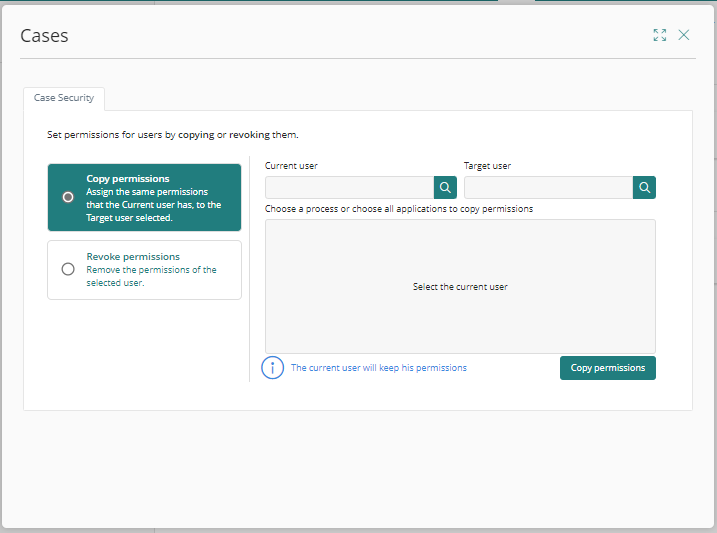
Task: Click the 'Current user' field label
Action: pos(291,166)
